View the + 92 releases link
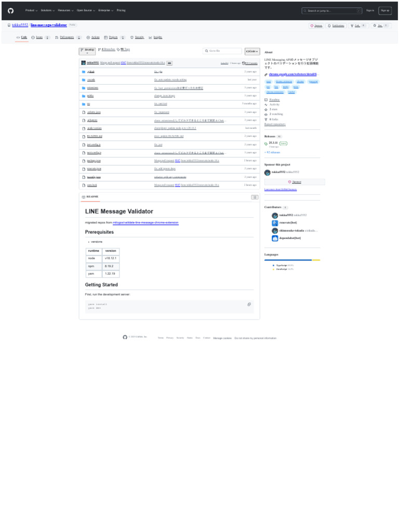The height and width of the screenshot is (532, 399). click(272, 152)
